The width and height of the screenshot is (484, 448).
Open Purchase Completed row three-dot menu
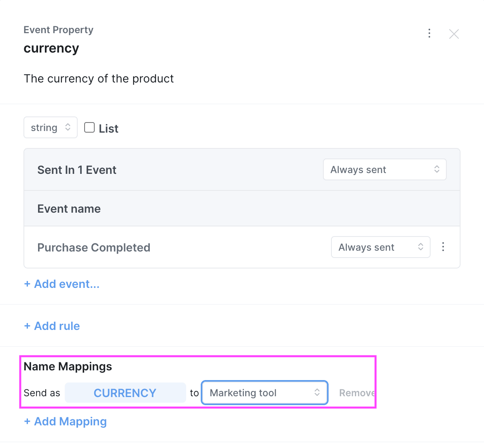point(443,247)
